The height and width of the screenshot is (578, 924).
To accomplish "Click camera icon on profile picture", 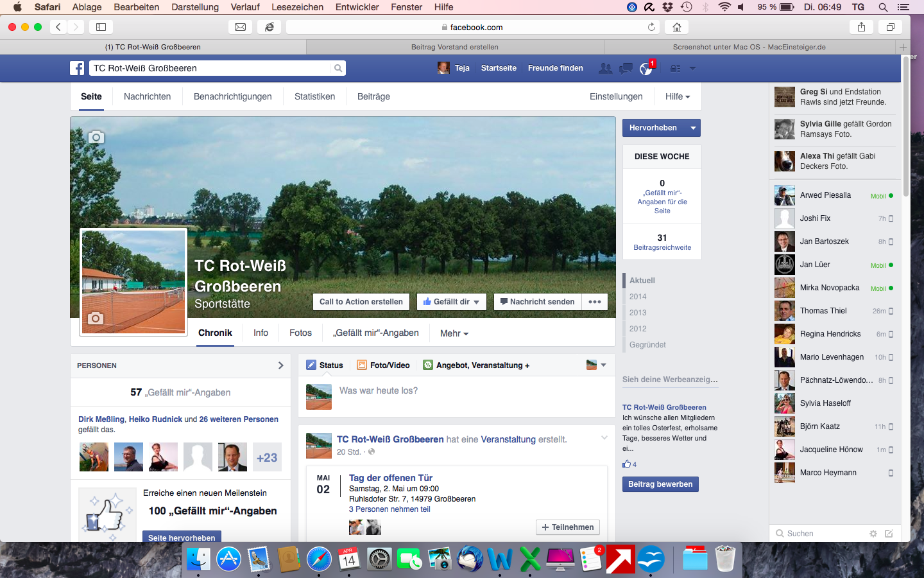I will coord(96,318).
